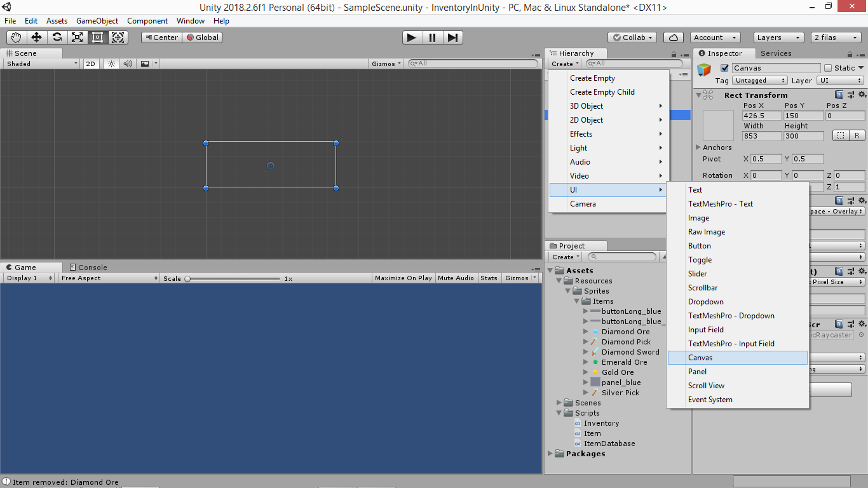This screenshot has height=488, width=868.
Task: Toggle scene effects with the image icon
Action: point(145,64)
